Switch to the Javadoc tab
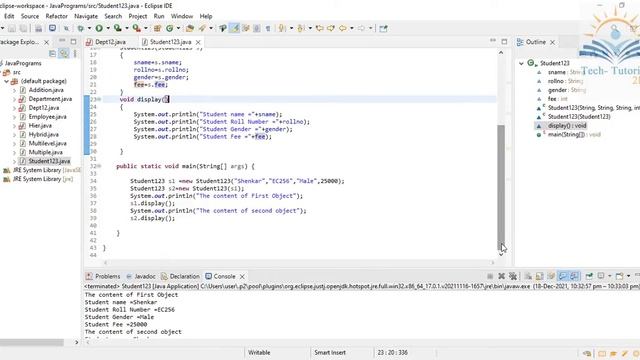The height and width of the screenshot is (360, 640). (141, 276)
